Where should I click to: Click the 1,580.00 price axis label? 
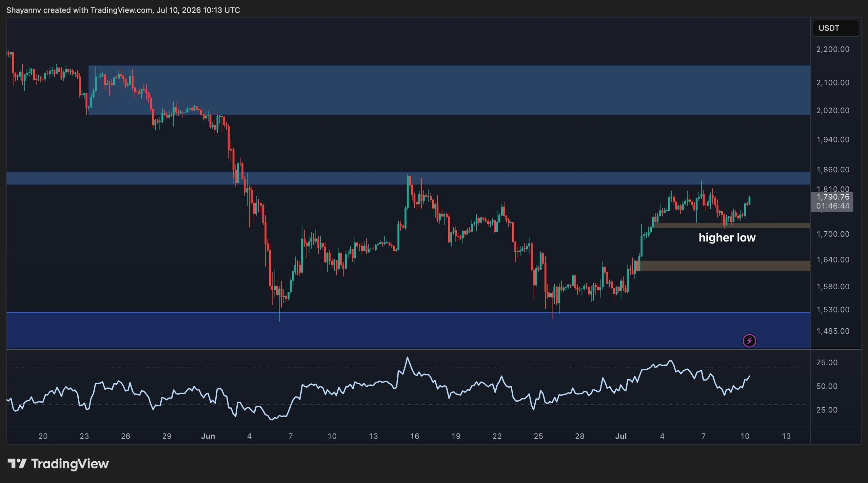(x=833, y=287)
